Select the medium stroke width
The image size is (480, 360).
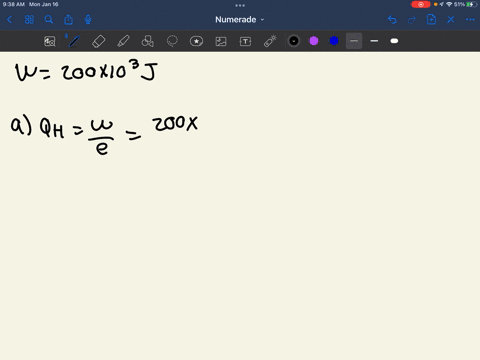(x=374, y=41)
